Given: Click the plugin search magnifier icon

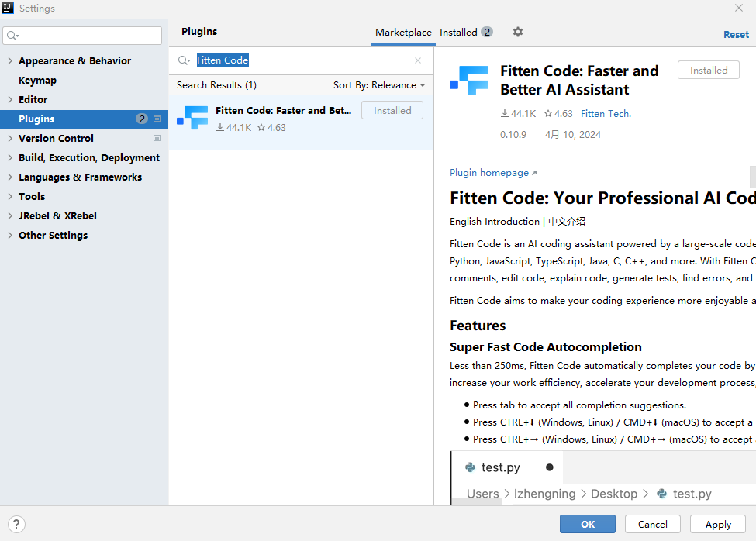Looking at the screenshot, I should click(184, 60).
